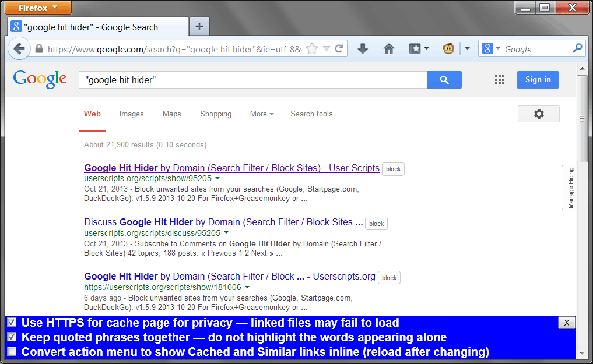Open Google settings gear icon
593x364 pixels.
tap(538, 114)
